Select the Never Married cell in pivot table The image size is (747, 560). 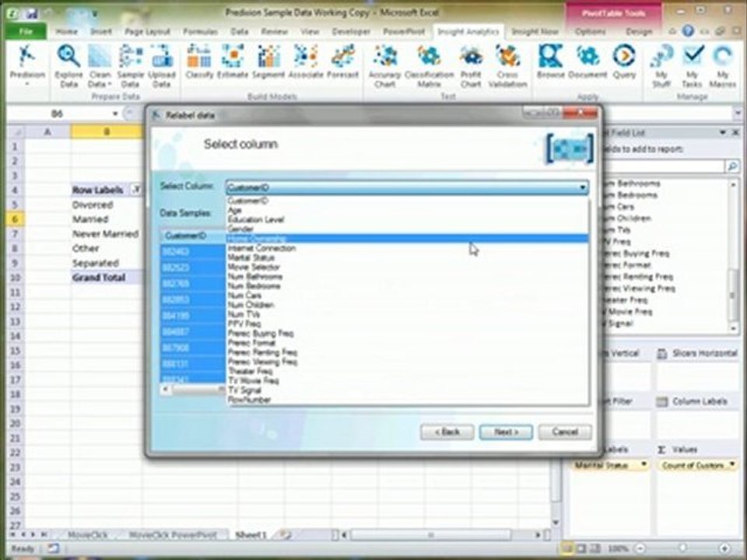pyautogui.click(x=107, y=234)
